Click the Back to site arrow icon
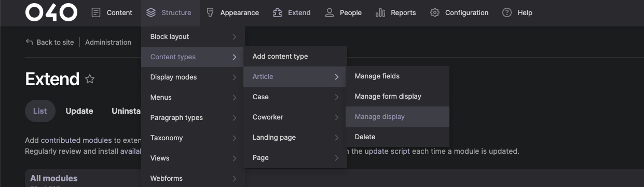644x187 pixels. (x=29, y=42)
